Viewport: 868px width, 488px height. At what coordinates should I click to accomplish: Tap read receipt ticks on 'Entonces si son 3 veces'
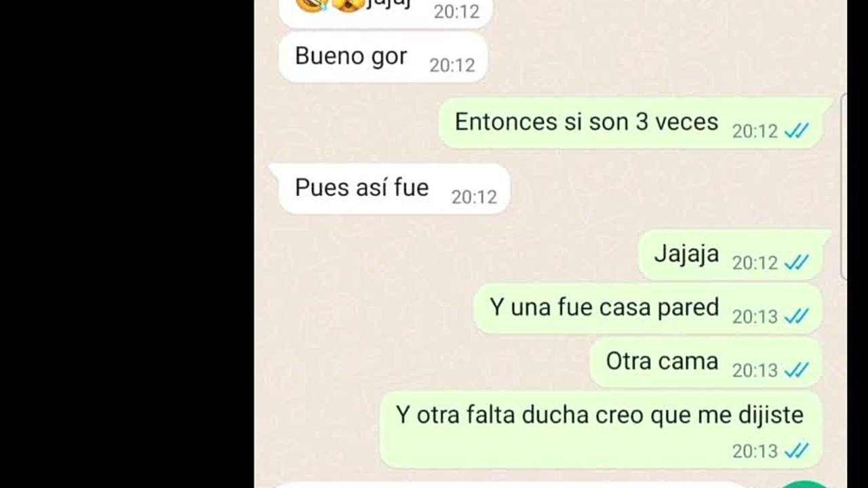pos(796,131)
